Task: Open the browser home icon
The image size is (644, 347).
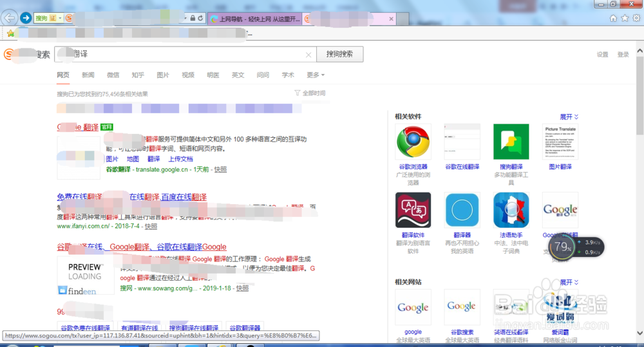Action: 613,18
